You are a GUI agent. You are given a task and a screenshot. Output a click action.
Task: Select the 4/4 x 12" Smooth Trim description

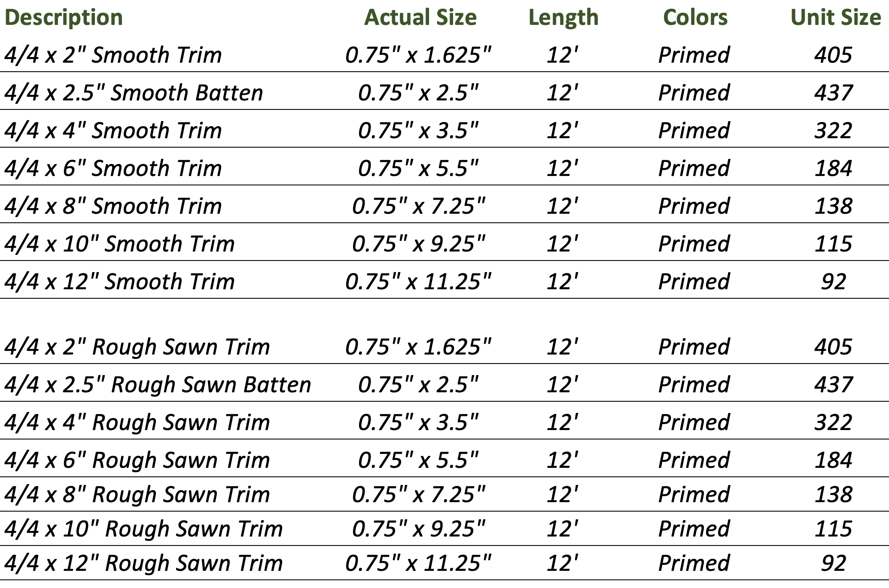click(119, 282)
